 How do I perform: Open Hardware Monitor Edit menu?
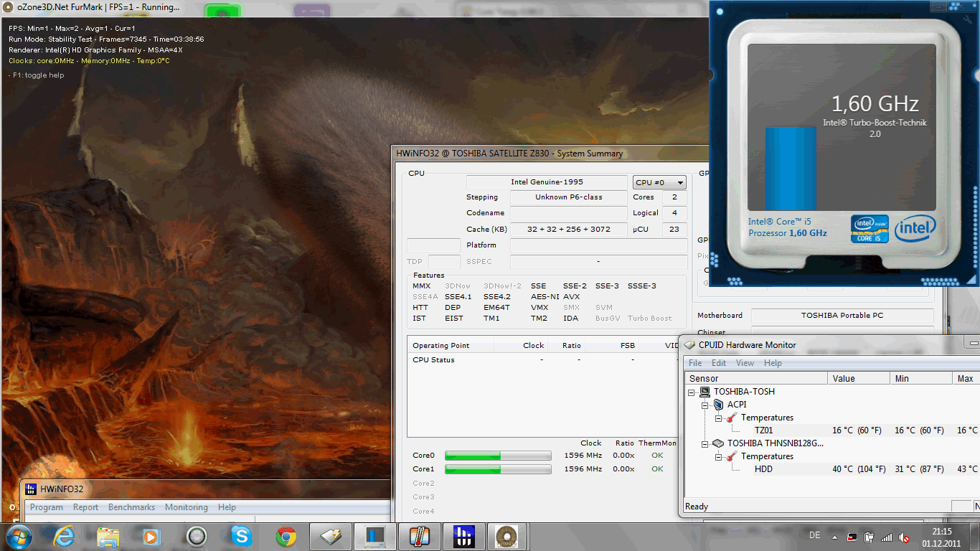[719, 363]
